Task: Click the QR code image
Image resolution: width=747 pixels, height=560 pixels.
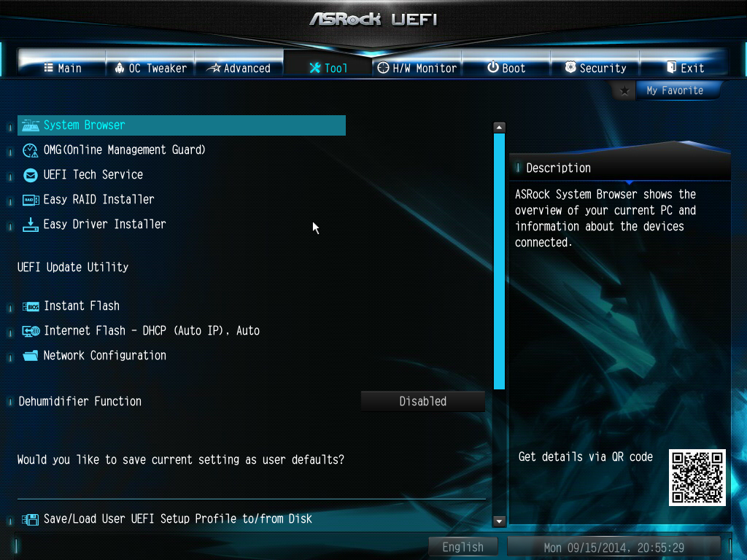Action: (x=697, y=477)
